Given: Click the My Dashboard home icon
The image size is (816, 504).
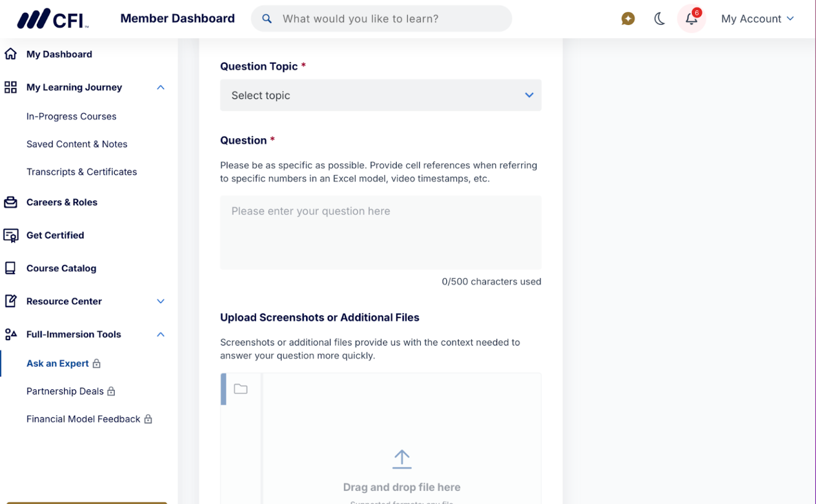Looking at the screenshot, I should point(11,54).
